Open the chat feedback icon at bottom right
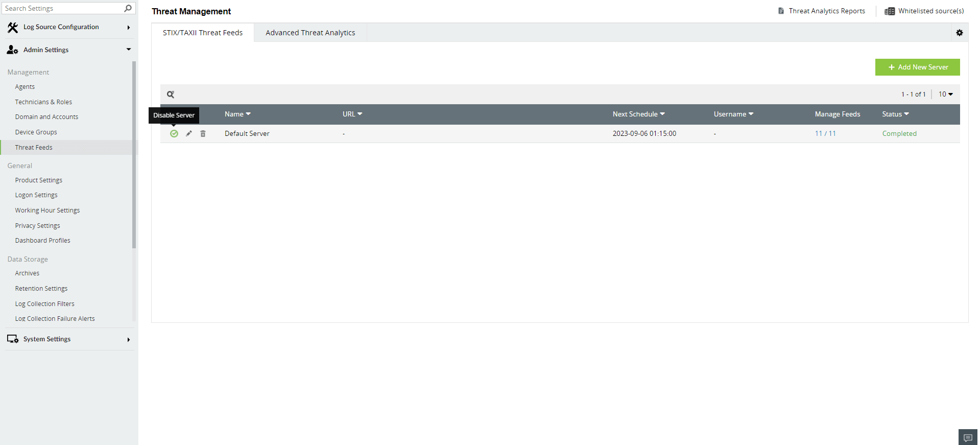980x445 pixels. click(x=968, y=437)
